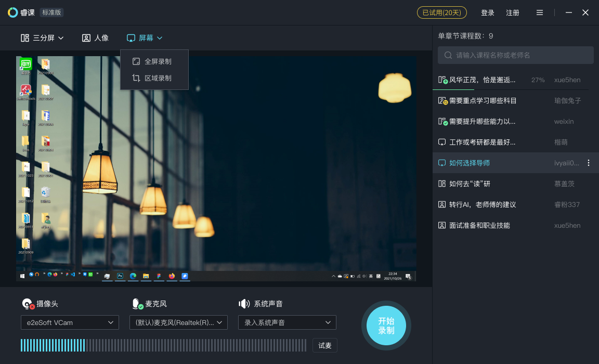Click the icon beside 风华正茂 course

(443, 80)
